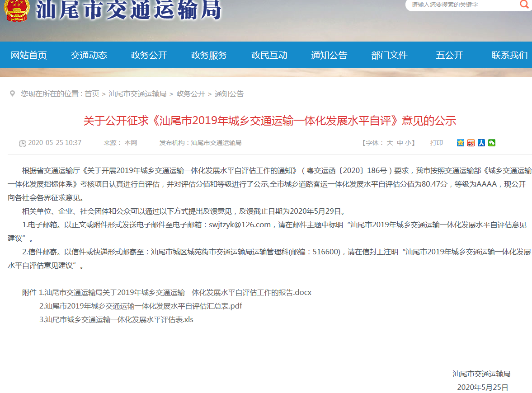
Task: Download the 自评估工作的报告.docx attachment
Action: 175,292
